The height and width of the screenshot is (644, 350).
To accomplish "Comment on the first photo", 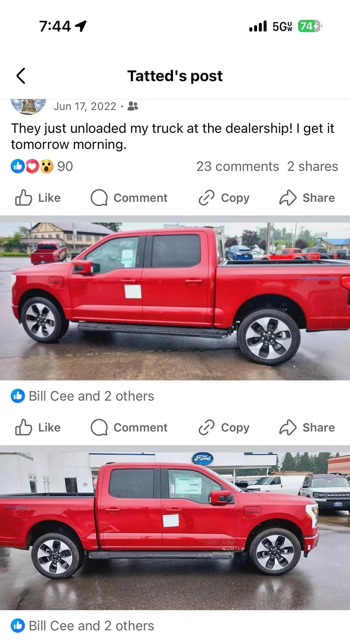I will click(x=129, y=427).
